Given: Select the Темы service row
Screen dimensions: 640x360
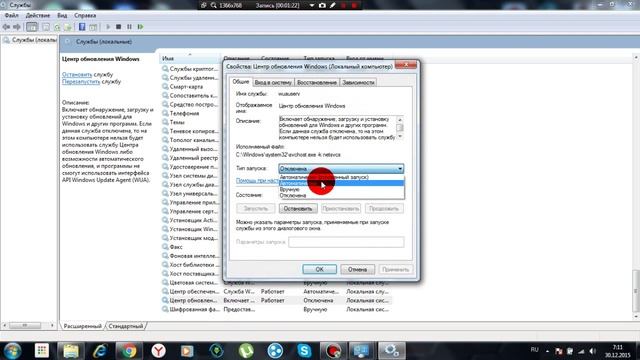Looking at the screenshot, I should (x=177, y=122).
